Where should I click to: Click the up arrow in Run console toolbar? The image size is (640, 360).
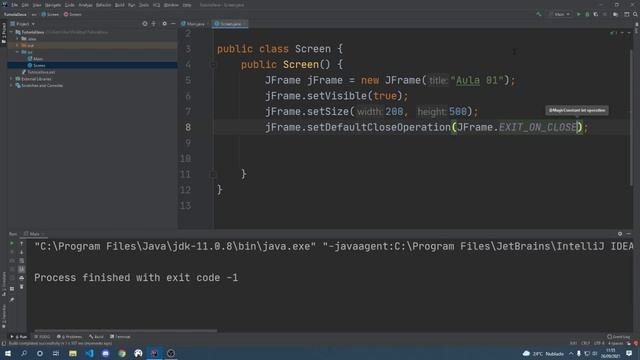(x=22, y=243)
